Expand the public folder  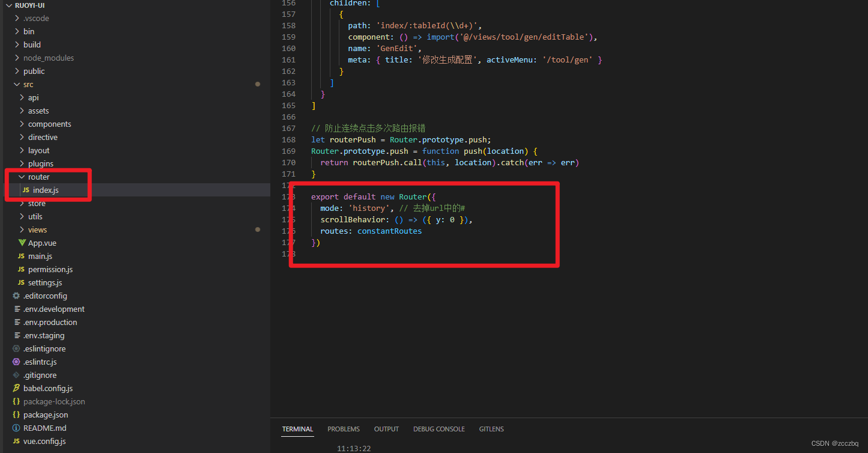click(17, 71)
